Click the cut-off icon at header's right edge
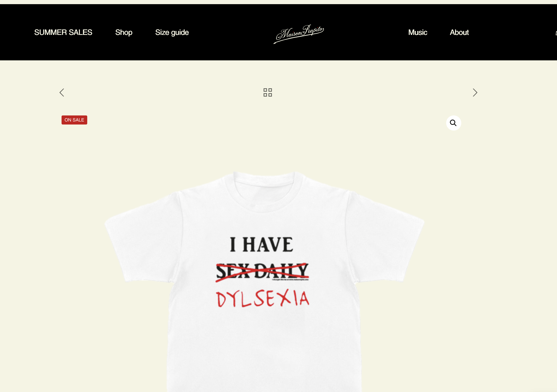 point(556,33)
